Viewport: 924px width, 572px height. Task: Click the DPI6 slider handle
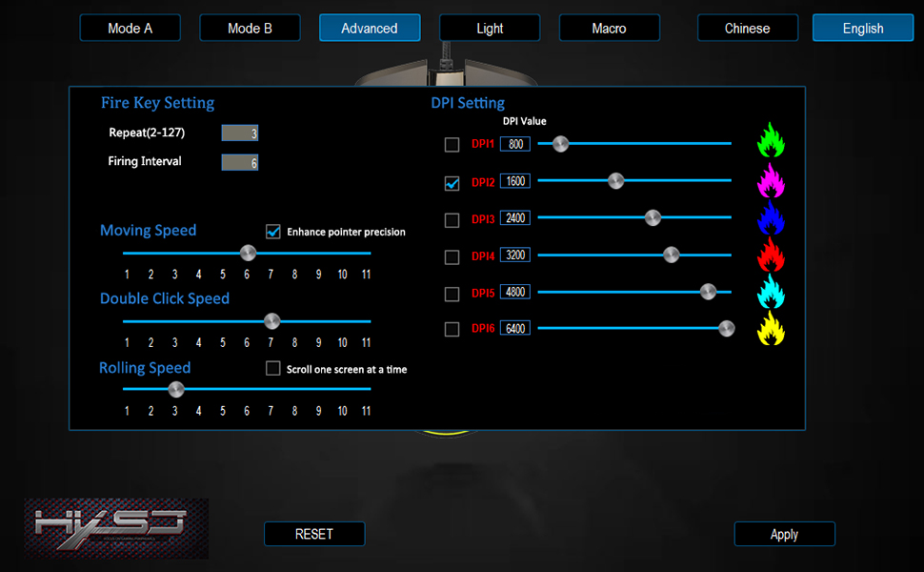pos(727,329)
